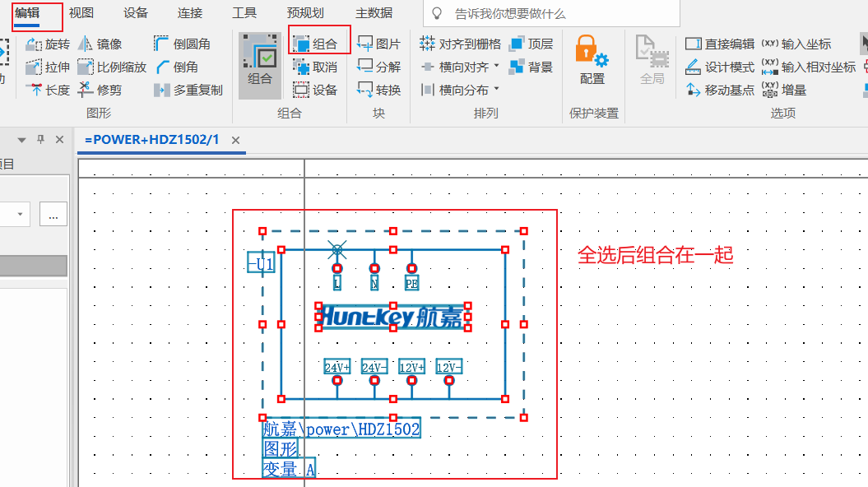This screenshot has height=487, width=868.
Task: Click 移动基点 move base point
Action: (720, 90)
